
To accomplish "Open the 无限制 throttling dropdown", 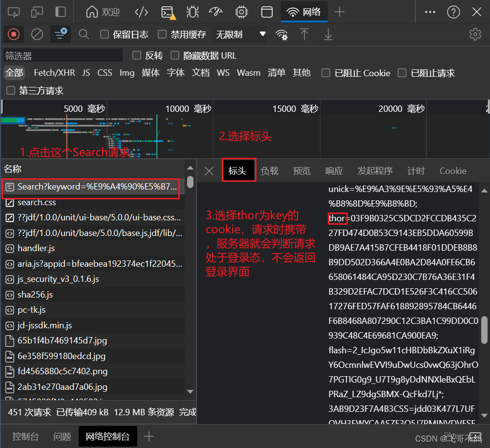I will 240,34.
